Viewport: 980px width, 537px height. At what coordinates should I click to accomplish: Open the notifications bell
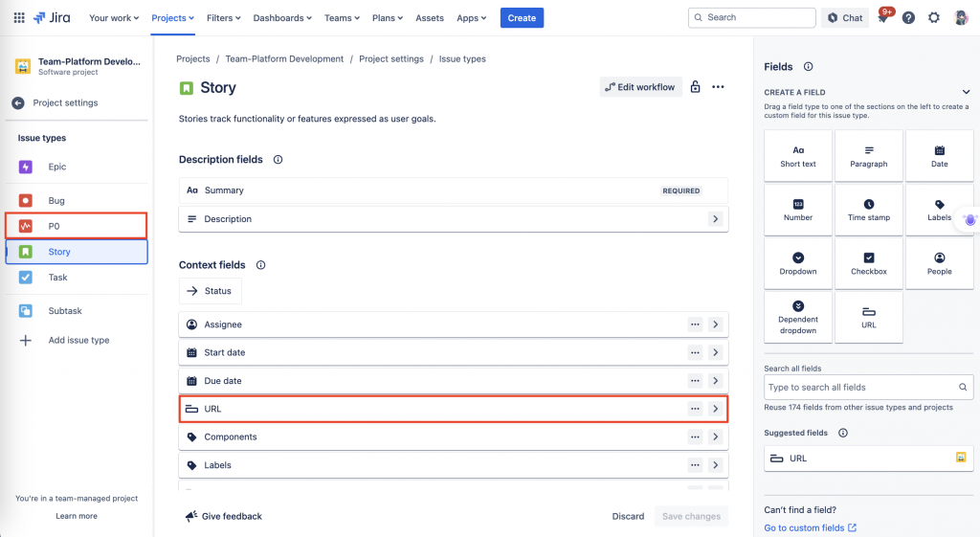[883, 18]
